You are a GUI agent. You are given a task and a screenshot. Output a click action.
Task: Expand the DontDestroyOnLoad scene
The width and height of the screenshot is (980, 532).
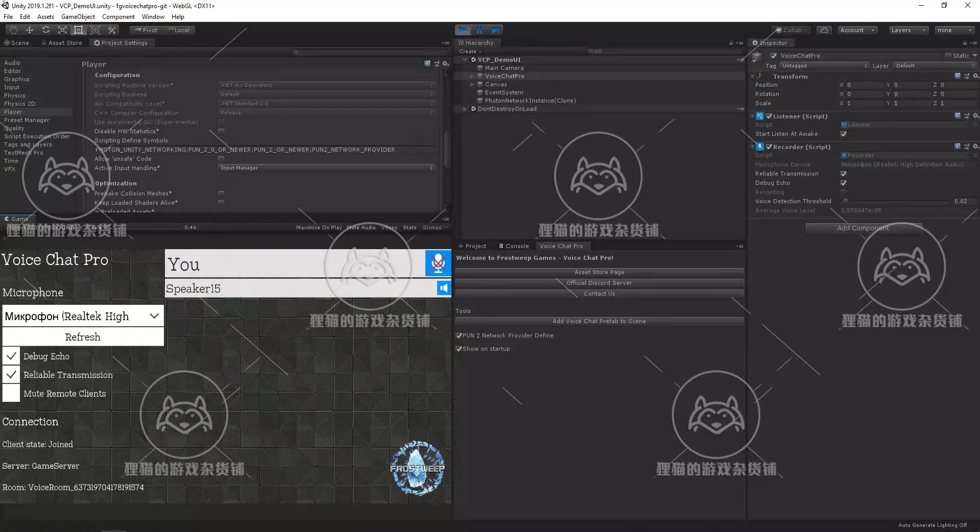click(465, 109)
